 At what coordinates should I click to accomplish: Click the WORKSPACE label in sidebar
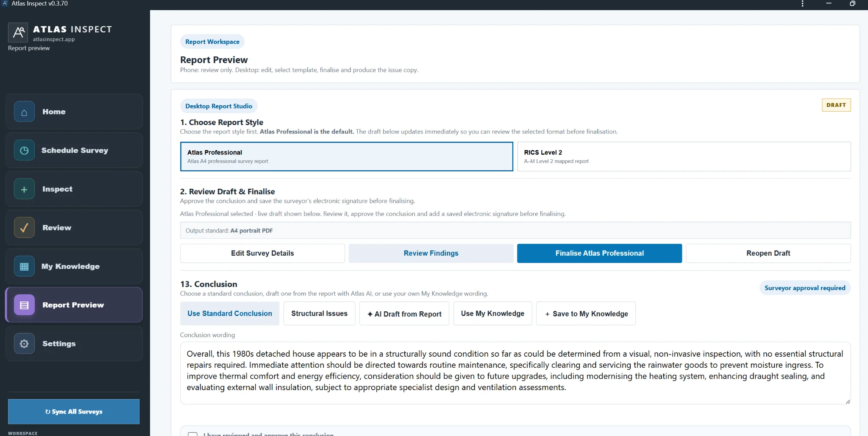pos(23,433)
